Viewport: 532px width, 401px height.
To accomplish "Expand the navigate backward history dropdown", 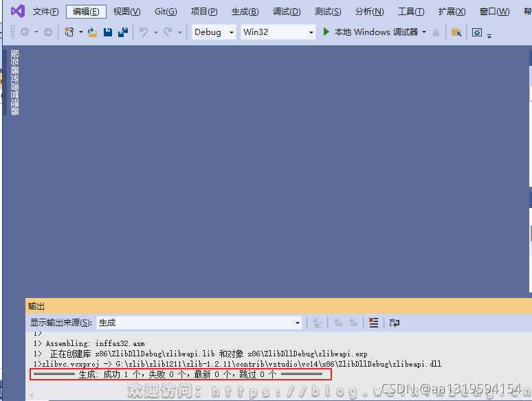I will tap(36, 32).
